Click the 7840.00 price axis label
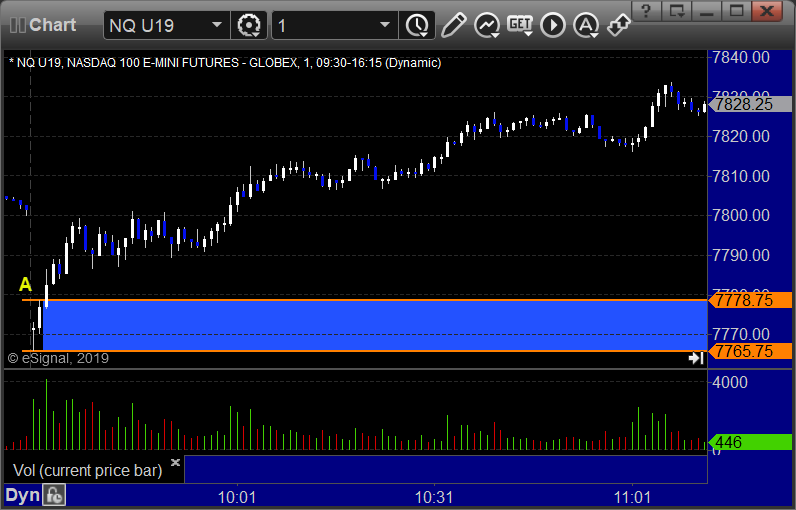796x510 pixels. point(741,57)
